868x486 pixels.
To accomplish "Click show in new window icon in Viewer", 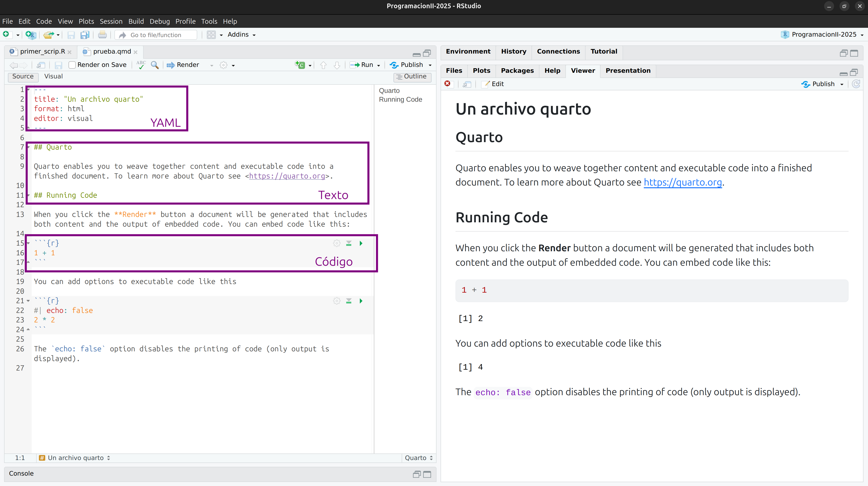I will [x=467, y=84].
